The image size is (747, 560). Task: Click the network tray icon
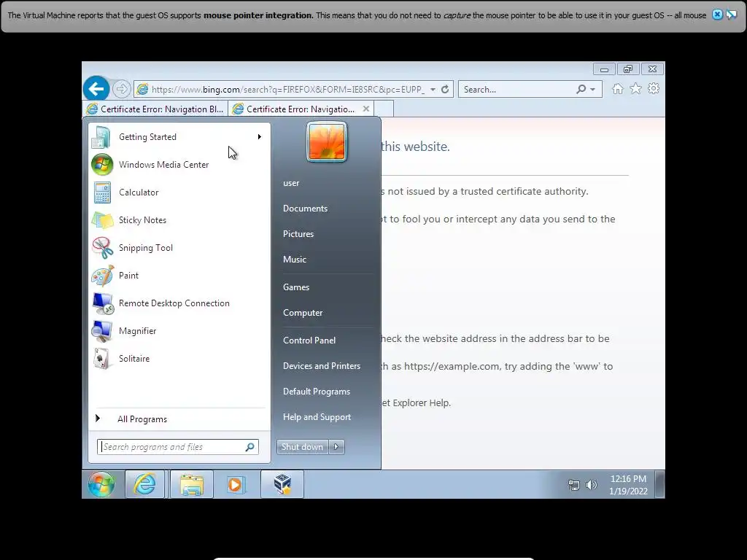574,485
